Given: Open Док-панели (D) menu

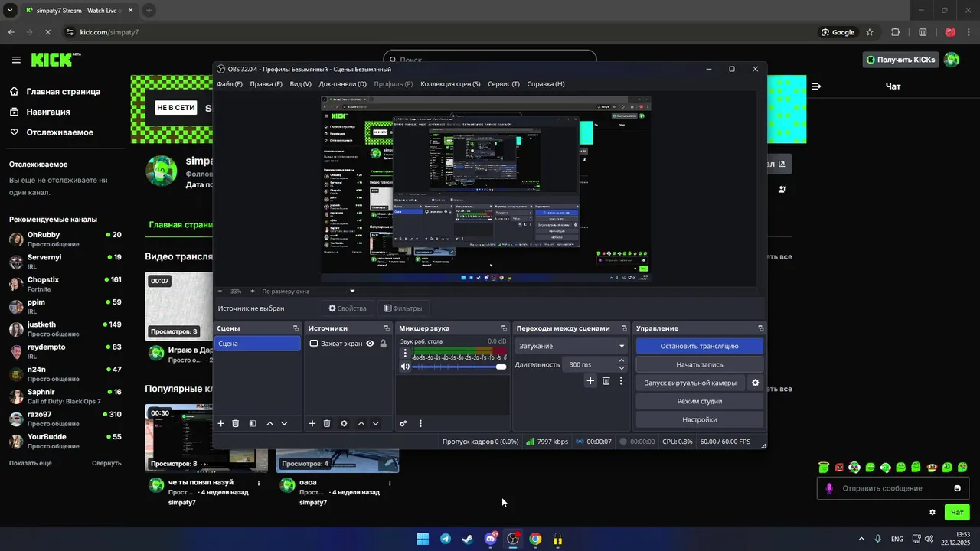Looking at the screenshot, I should [343, 84].
